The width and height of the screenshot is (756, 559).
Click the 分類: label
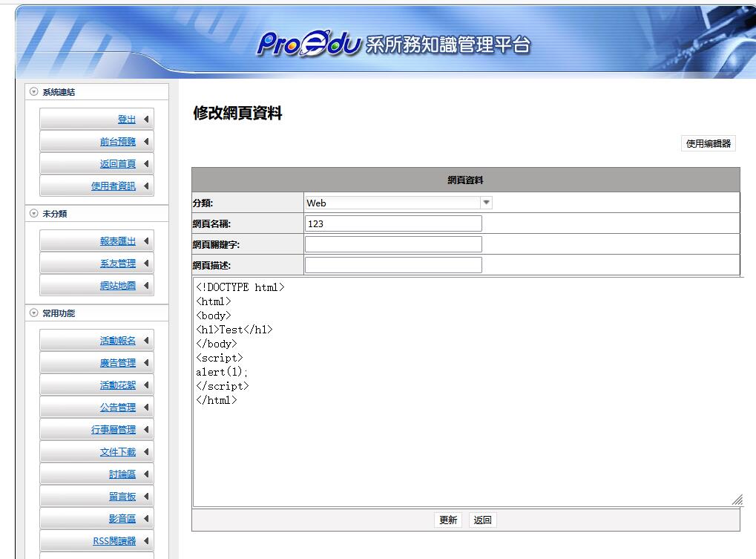(203, 203)
